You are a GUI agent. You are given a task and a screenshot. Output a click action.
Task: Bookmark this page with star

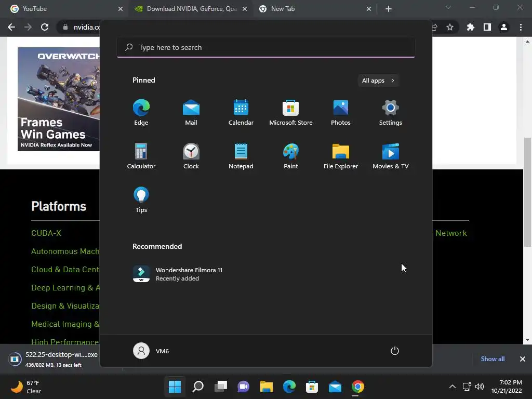[450, 27]
